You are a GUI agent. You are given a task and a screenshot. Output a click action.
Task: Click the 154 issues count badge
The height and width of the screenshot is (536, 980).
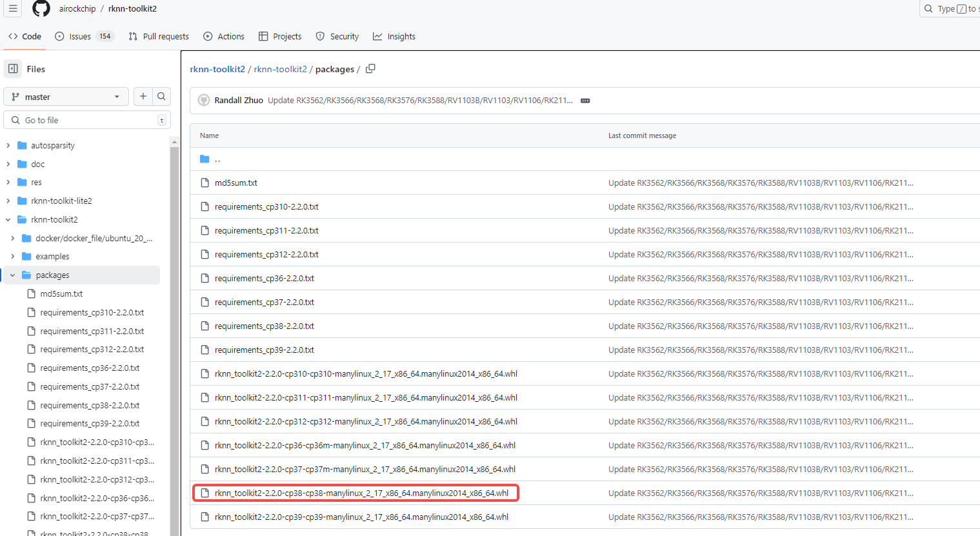(105, 36)
